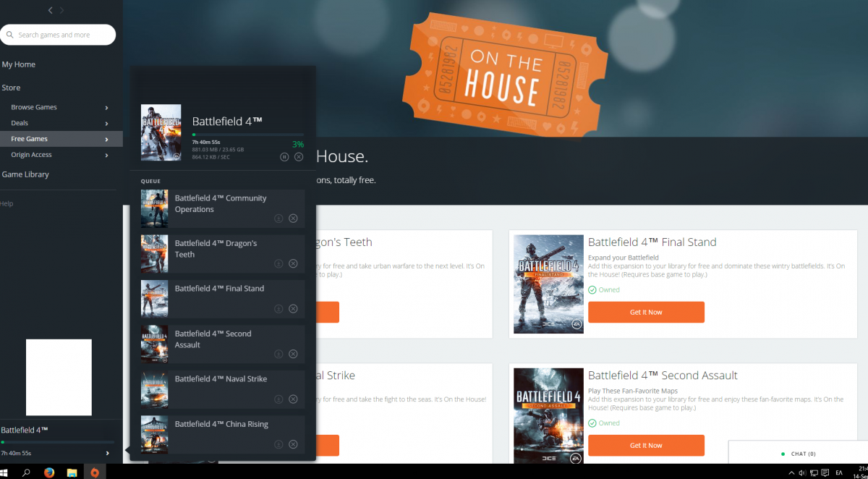Click sidebar Battlefield 4 download progress bar
This screenshot has height=479, width=868.
click(58, 441)
